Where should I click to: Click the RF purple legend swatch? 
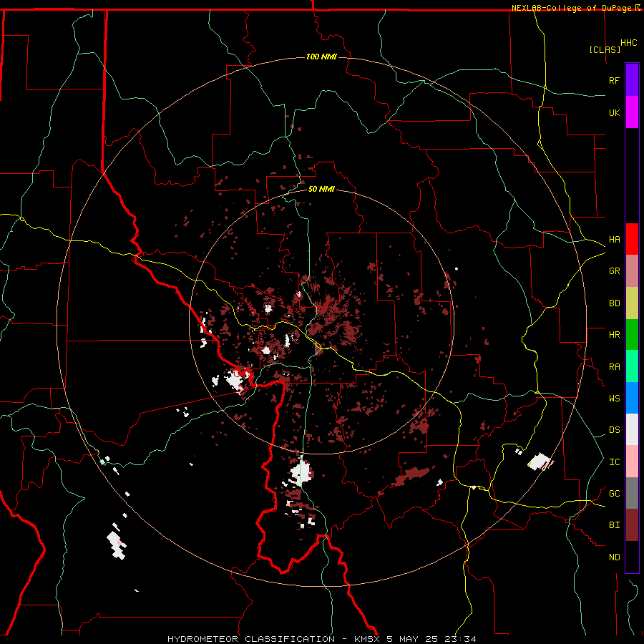click(x=632, y=80)
